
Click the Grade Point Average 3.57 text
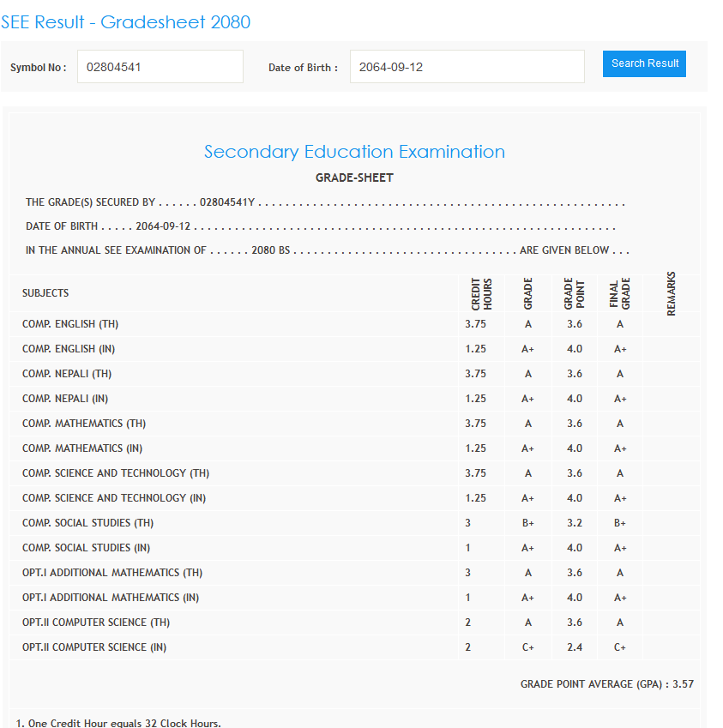[606, 684]
